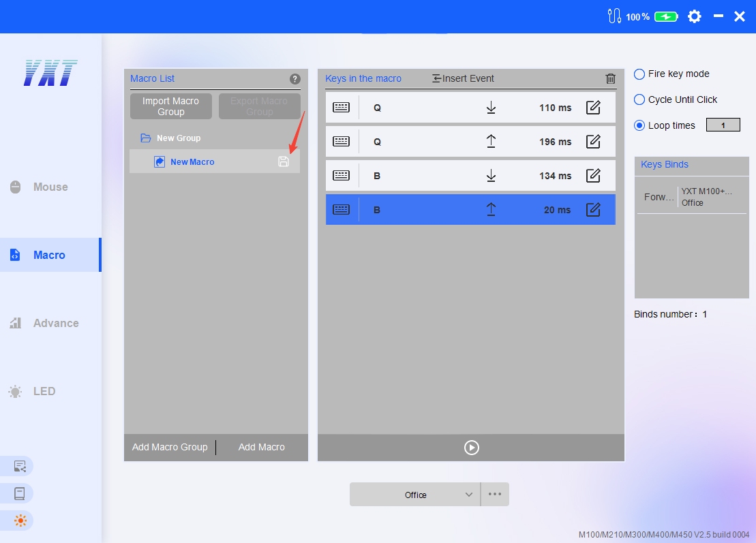Image resolution: width=756 pixels, height=543 pixels.
Task: Delete macro keys using trash icon
Action: tap(610, 78)
